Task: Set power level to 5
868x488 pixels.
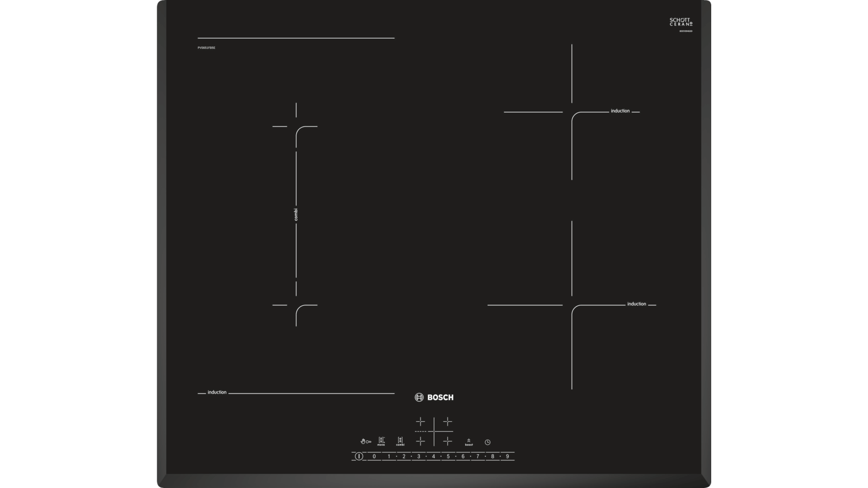Action: click(448, 457)
